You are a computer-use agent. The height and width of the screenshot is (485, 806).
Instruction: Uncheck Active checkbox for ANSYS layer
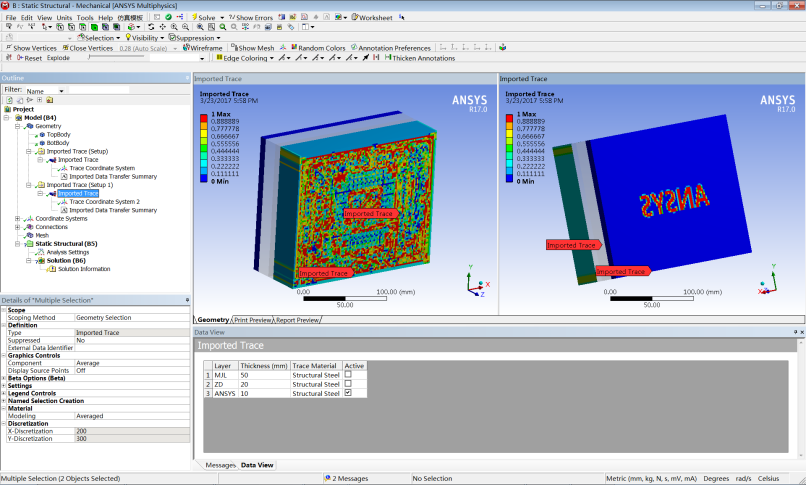348,393
